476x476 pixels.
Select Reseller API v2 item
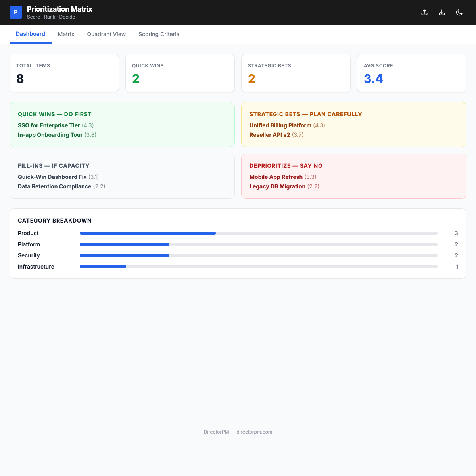pos(276,135)
